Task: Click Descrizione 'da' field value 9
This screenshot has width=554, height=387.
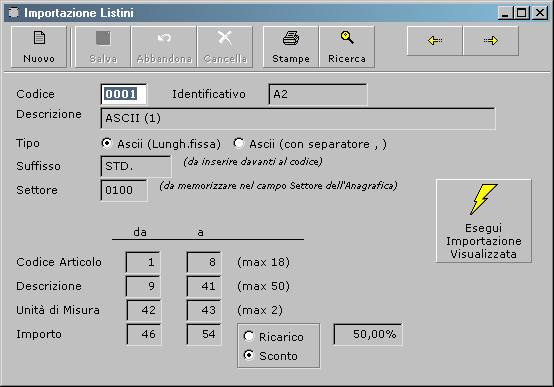Action: point(143,286)
